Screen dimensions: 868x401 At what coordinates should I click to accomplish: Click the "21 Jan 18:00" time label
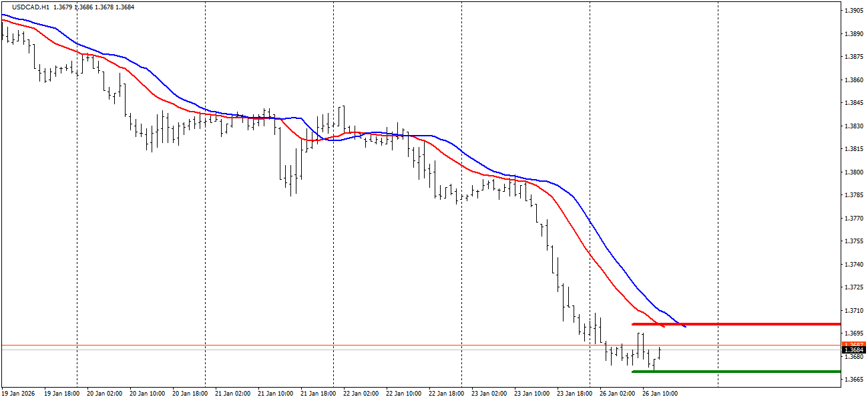coord(318,394)
